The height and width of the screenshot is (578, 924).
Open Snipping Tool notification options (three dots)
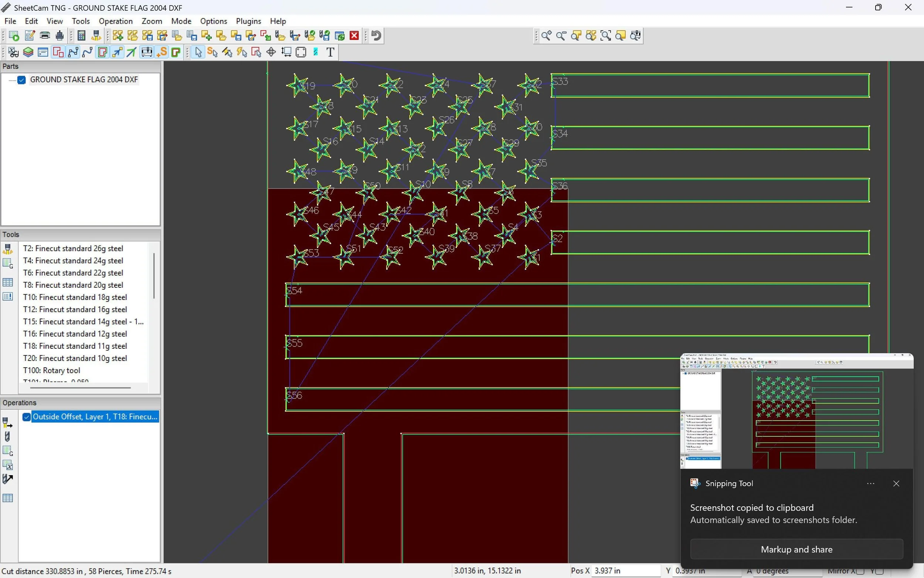(870, 484)
